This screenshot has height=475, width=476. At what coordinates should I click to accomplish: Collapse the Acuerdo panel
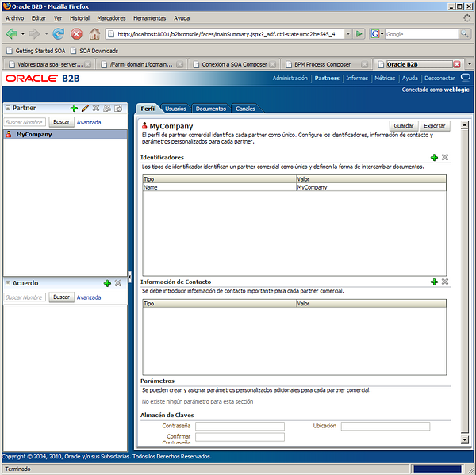click(x=7, y=283)
